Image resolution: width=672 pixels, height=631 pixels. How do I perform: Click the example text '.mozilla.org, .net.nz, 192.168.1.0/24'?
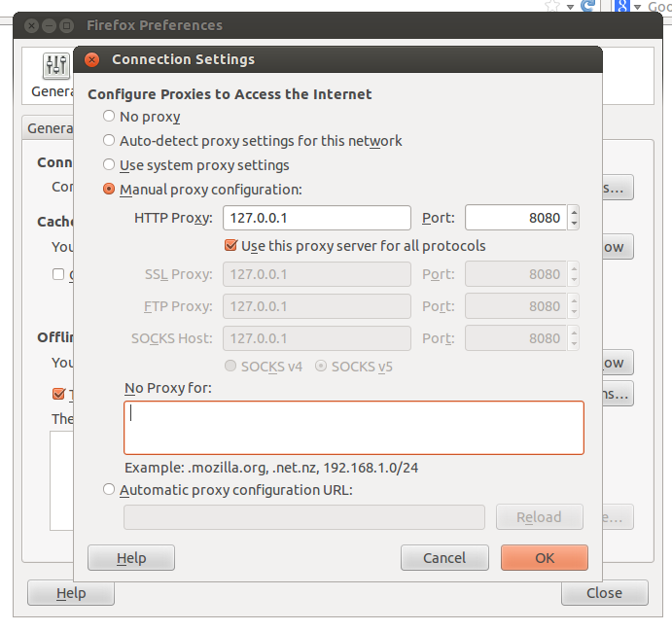click(302, 468)
